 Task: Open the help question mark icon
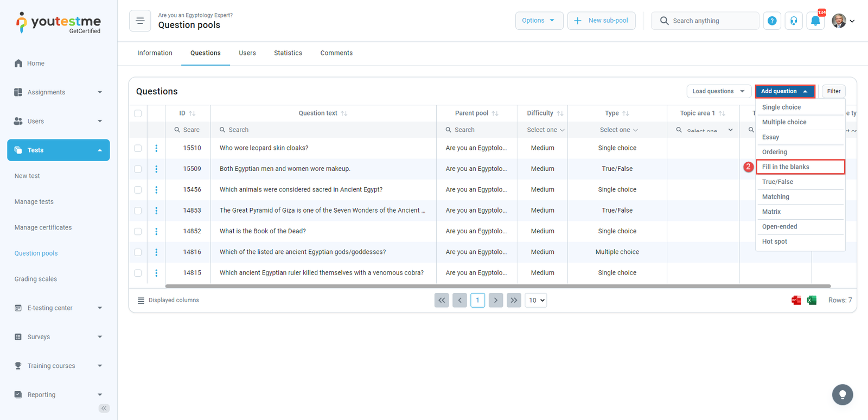pyautogui.click(x=772, y=21)
